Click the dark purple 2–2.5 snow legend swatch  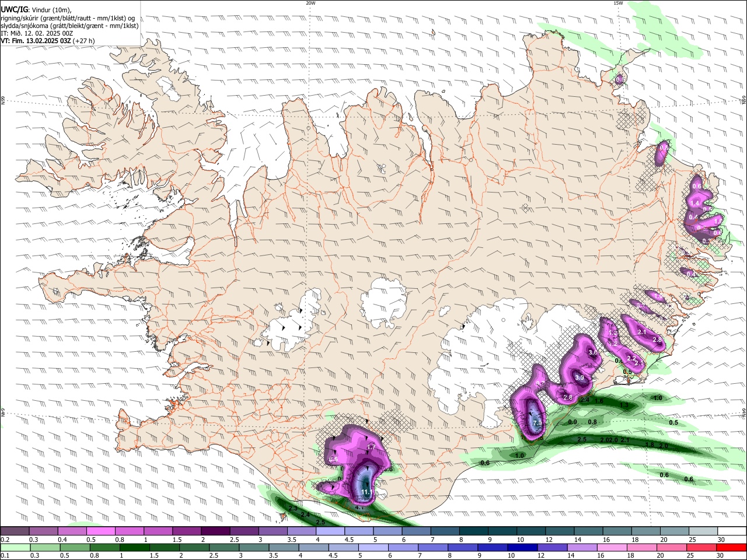(215, 531)
